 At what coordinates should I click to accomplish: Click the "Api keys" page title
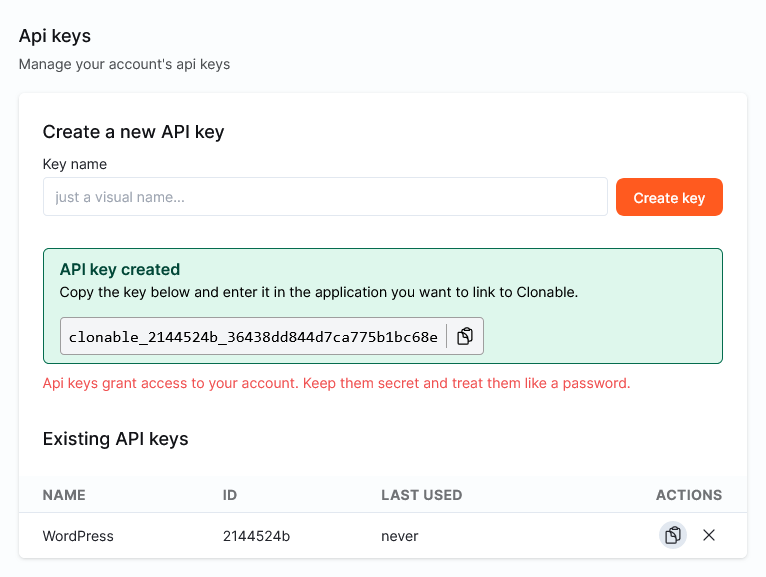pos(55,36)
